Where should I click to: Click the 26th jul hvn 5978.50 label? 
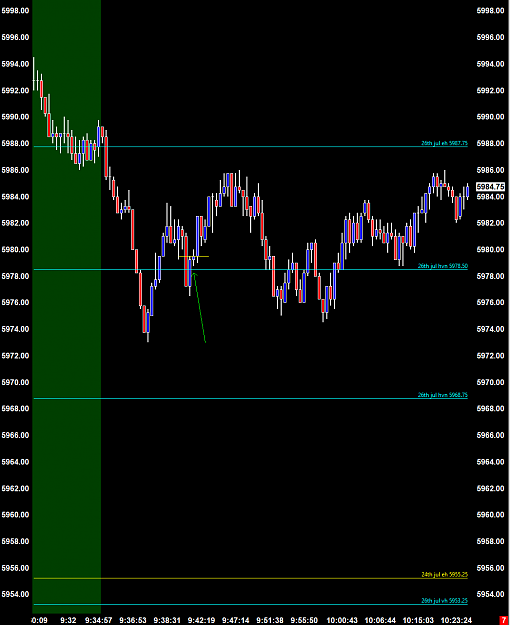pyautogui.click(x=443, y=266)
